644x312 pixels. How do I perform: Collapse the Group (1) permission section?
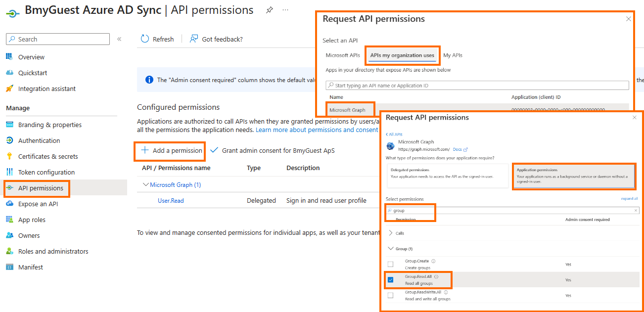coord(391,249)
